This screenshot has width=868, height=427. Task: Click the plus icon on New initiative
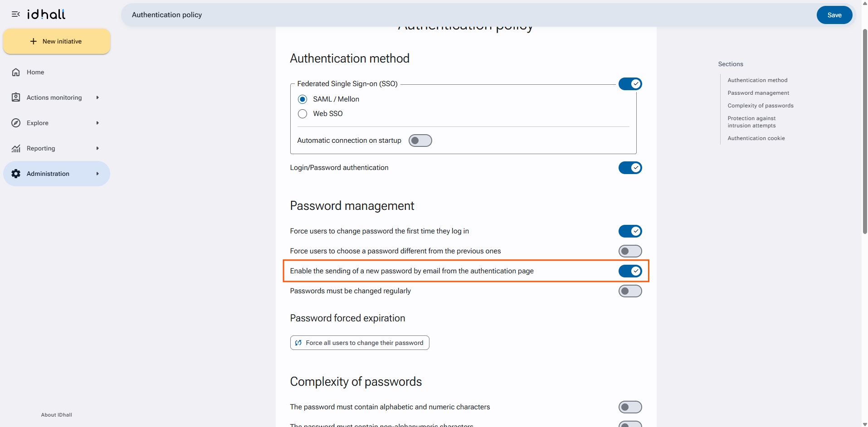point(33,41)
